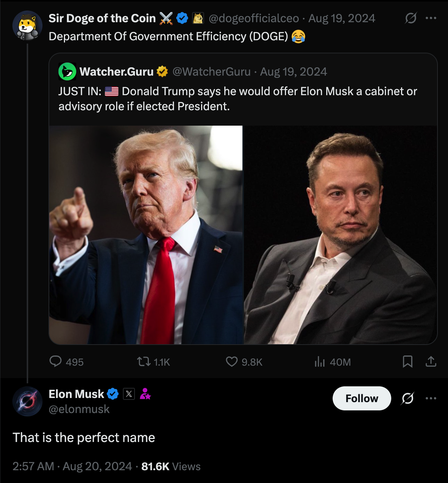Repost the tweet with 1.1K reposts
Viewport: 448px width, 483px height.
pyautogui.click(x=142, y=362)
